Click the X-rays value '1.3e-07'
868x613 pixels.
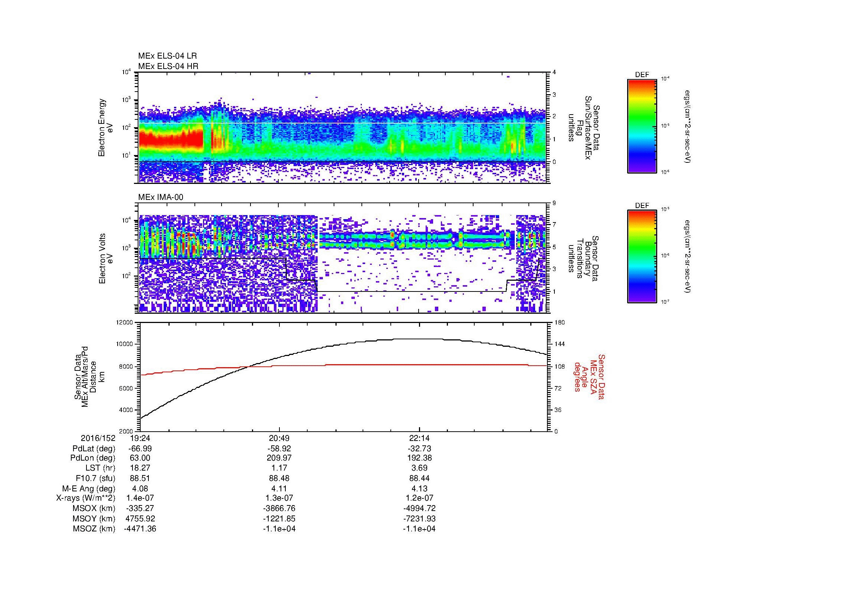(x=279, y=498)
